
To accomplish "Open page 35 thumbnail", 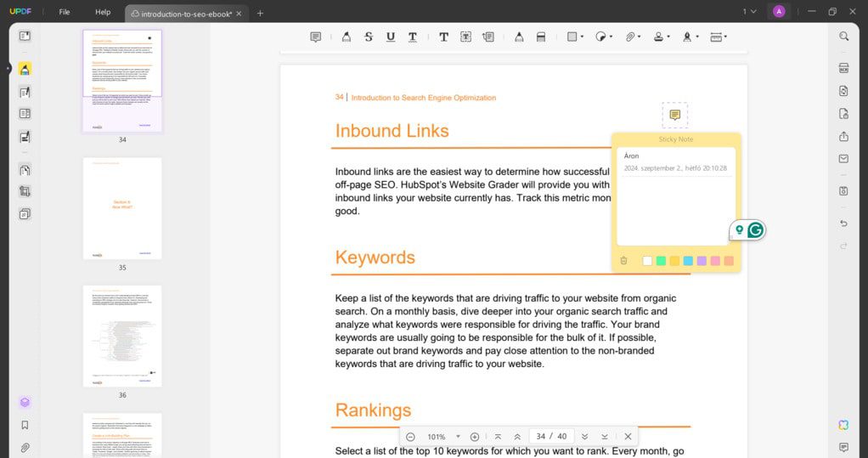I will pyautogui.click(x=122, y=208).
